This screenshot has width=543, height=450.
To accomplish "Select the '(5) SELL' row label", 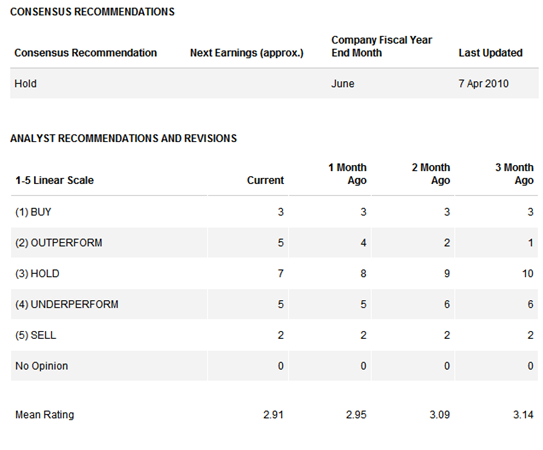I will [x=36, y=335].
